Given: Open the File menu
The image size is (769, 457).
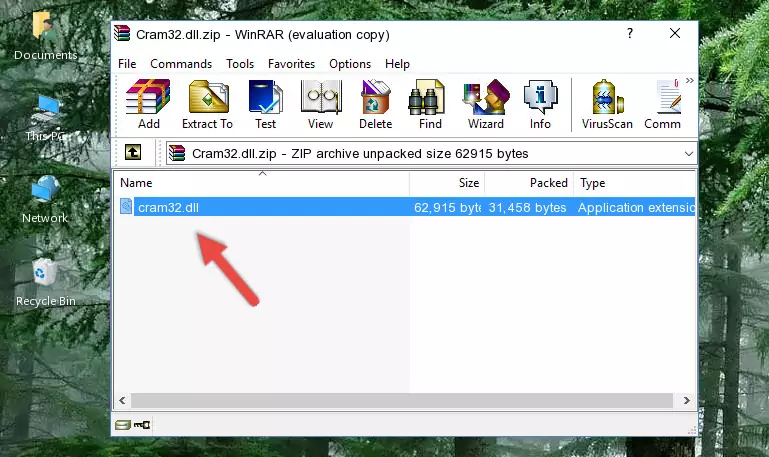Looking at the screenshot, I should 127,64.
